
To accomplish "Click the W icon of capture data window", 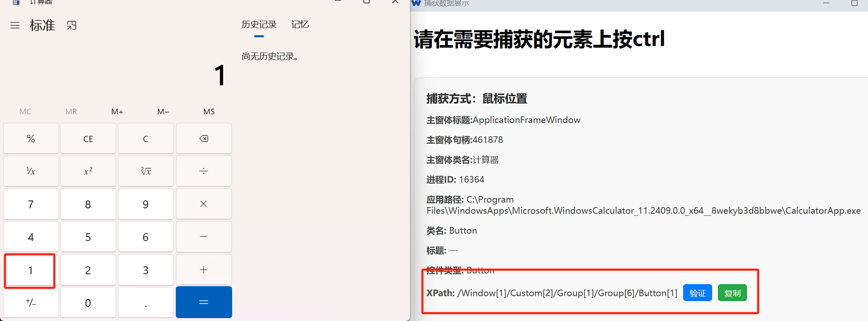I will (x=416, y=3).
